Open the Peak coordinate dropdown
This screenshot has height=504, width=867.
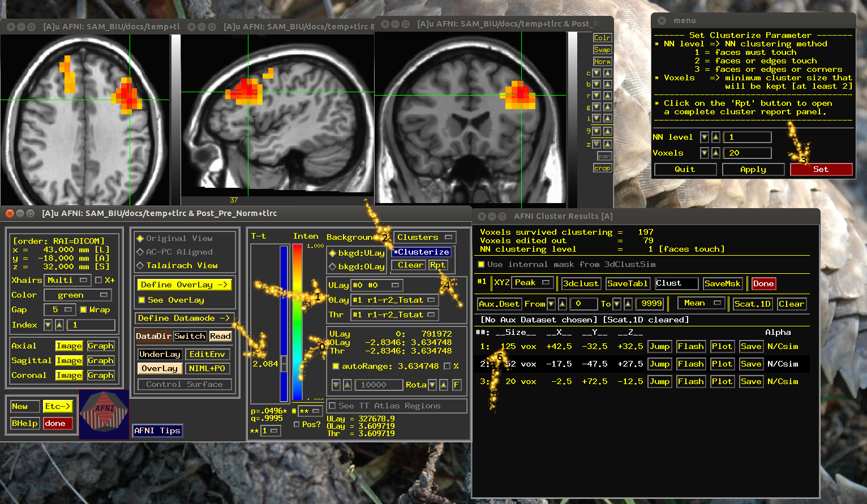[x=533, y=282]
